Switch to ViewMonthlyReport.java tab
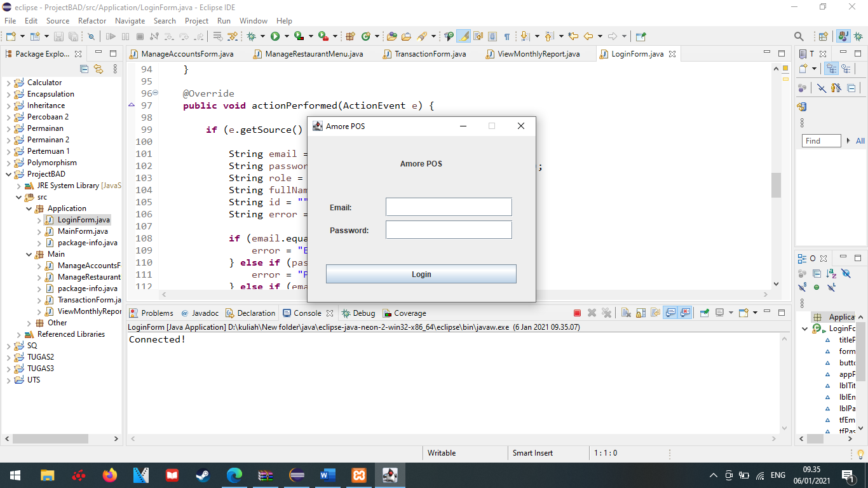 tap(533, 54)
